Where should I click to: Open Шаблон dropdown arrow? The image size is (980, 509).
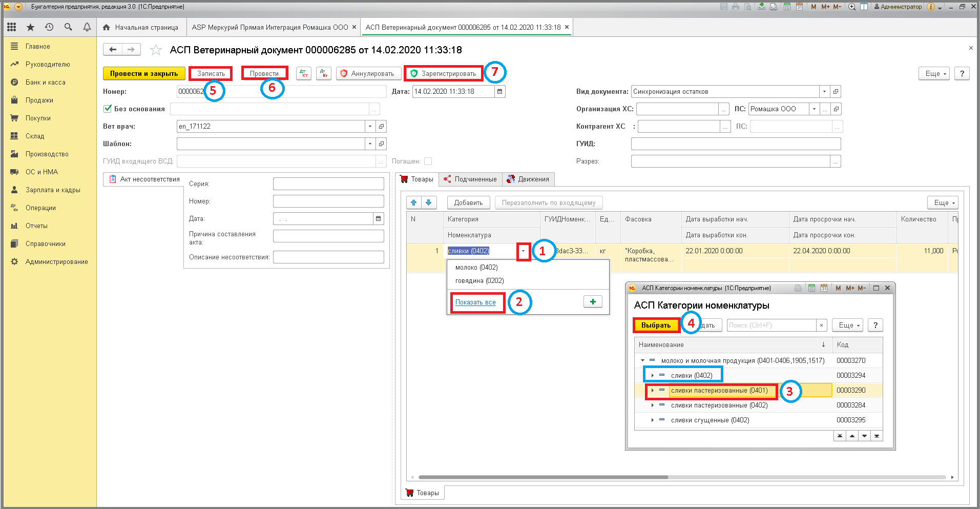[x=370, y=144]
